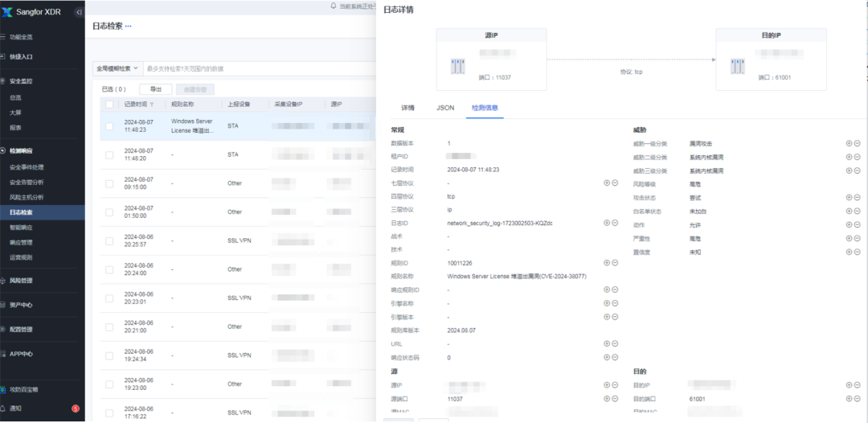This screenshot has height=423, width=868.
Task: Click the Windows Server License rule name cell
Action: click(x=192, y=125)
